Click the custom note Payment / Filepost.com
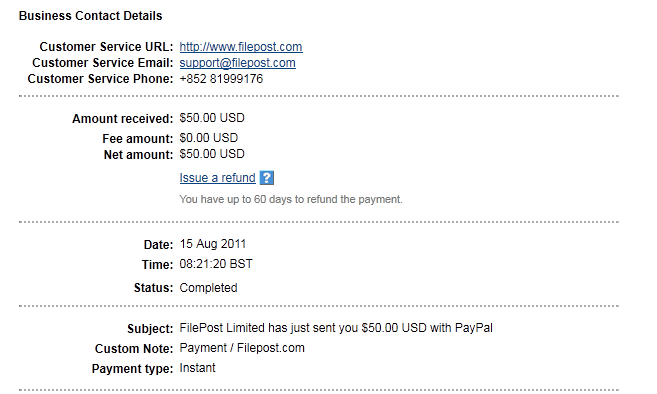Viewport: 657px width, 394px height. 242,348
